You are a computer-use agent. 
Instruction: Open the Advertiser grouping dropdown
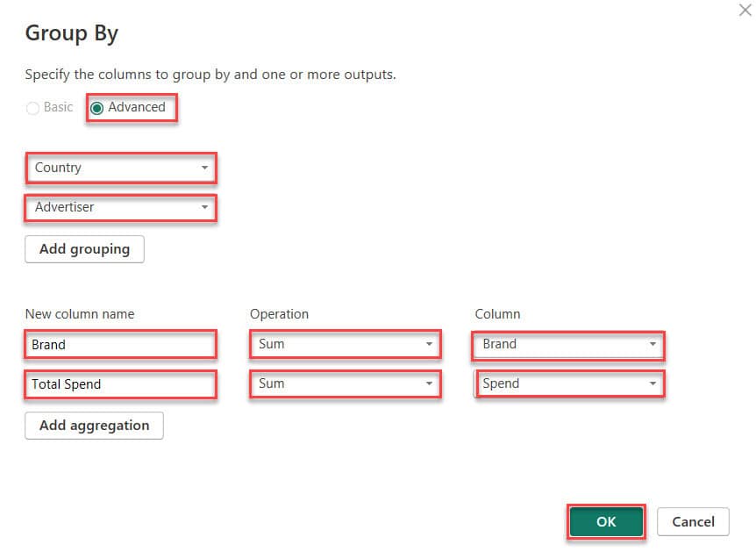(120, 207)
